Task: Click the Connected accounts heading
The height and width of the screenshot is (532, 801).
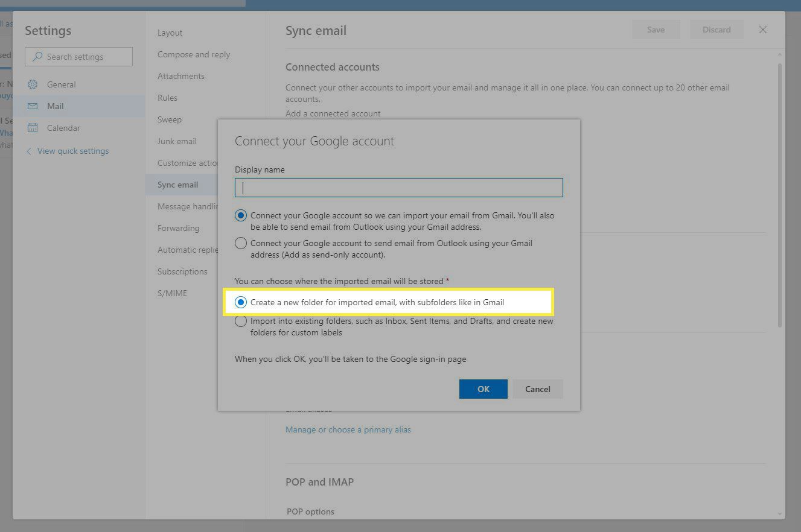Action: tap(333, 67)
